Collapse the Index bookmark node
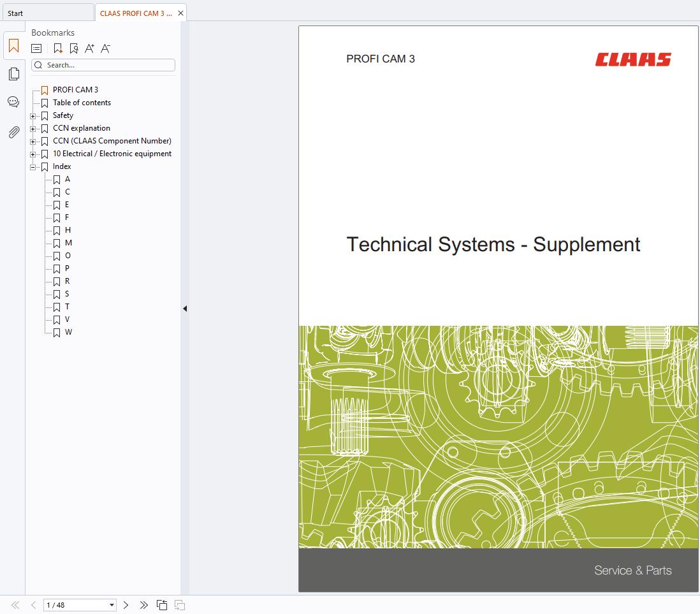 (x=33, y=167)
